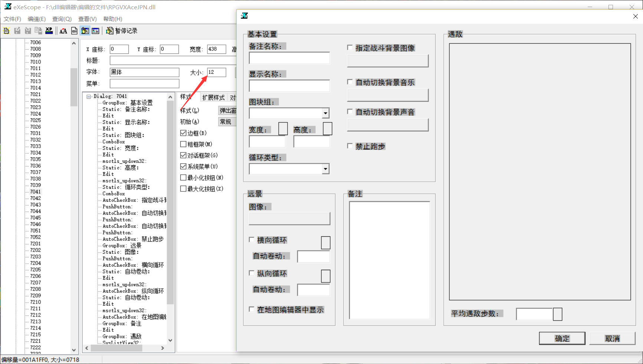Open the 帮助(H) menu
Screen dimensions: 643x364
pos(112,19)
